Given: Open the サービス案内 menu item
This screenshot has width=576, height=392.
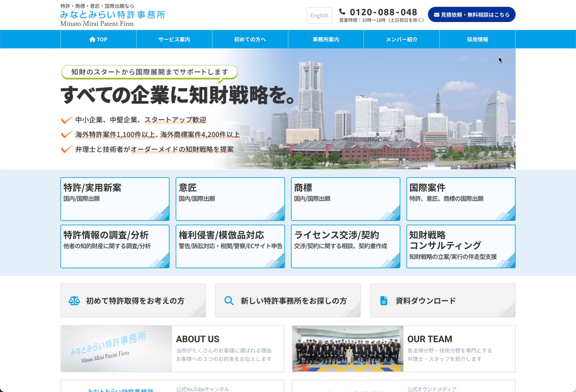Looking at the screenshot, I should (x=174, y=40).
